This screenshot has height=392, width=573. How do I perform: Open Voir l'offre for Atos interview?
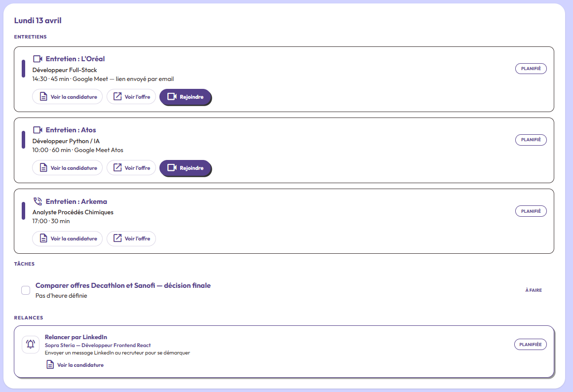click(131, 168)
